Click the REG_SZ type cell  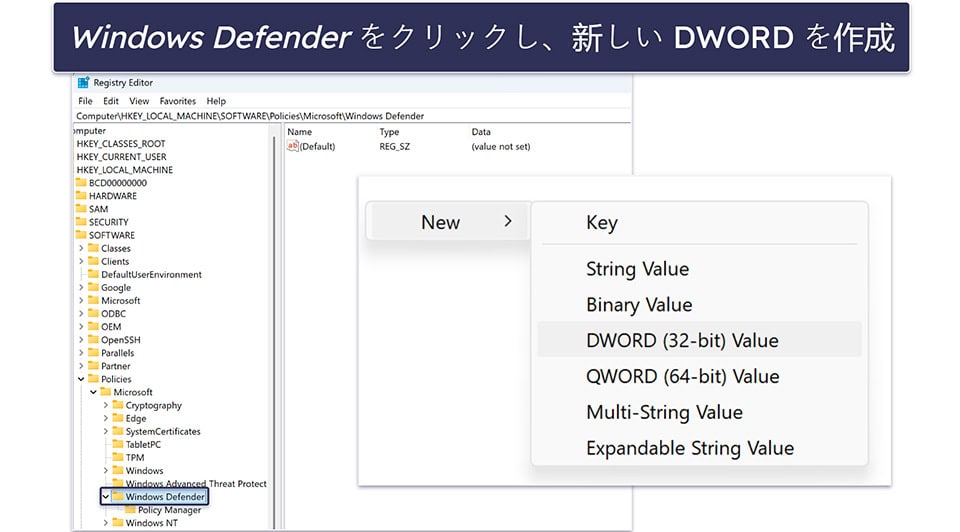point(395,146)
